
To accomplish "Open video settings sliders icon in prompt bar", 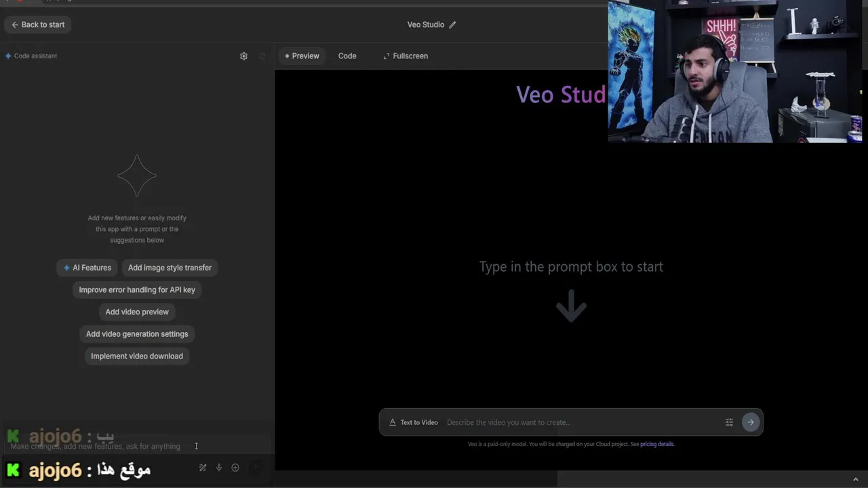I will 729,422.
